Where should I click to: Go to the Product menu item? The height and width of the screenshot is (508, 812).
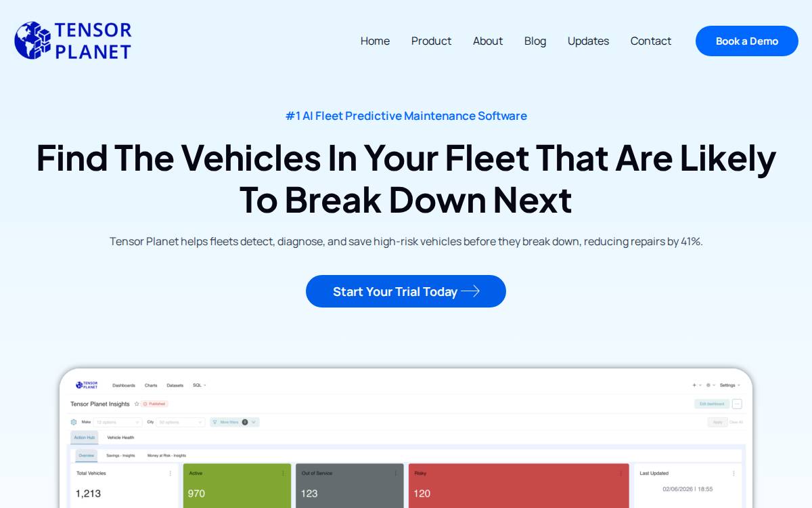(431, 41)
